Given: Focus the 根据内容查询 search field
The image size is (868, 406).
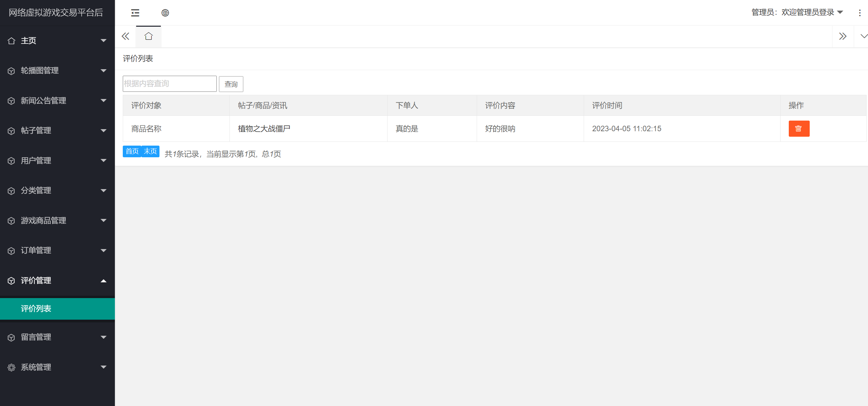Looking at the screenshot, I should coord(169,84).
